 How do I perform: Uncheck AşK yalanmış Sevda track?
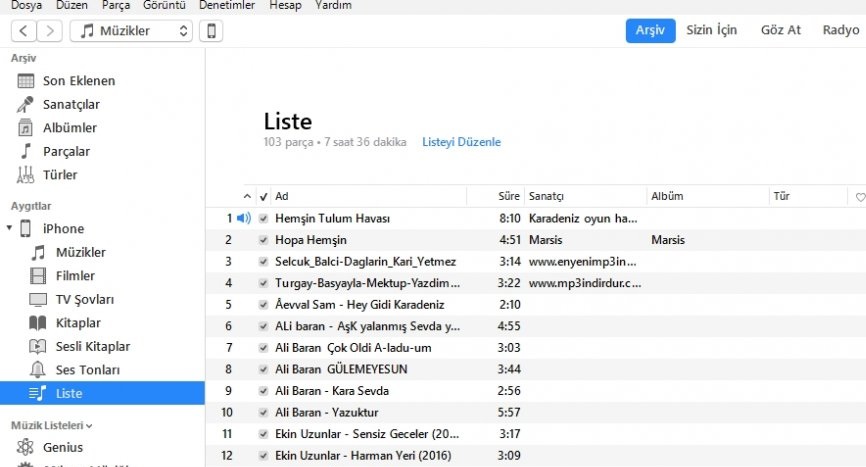pyautogui.click(x=263, y=326)
